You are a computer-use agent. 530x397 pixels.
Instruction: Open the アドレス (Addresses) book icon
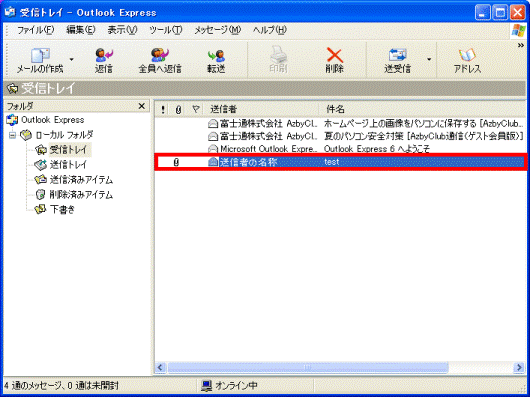[x=467, y=55]
